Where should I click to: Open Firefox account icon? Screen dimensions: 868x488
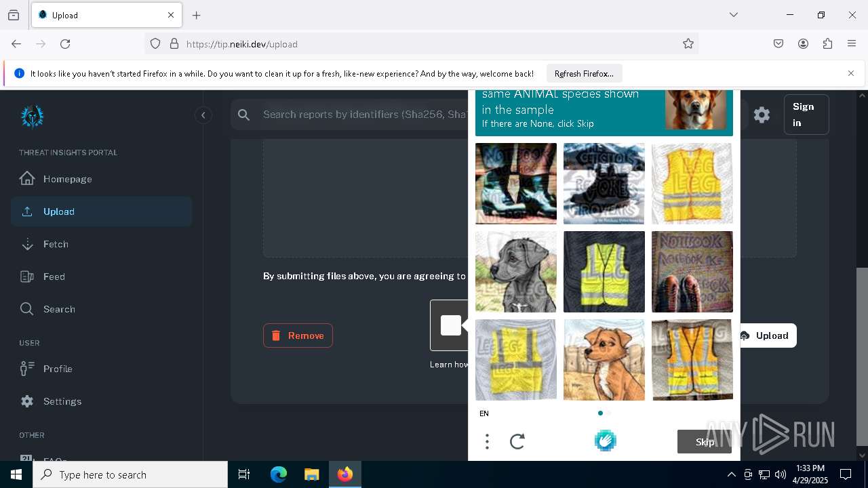coord(803,43)
